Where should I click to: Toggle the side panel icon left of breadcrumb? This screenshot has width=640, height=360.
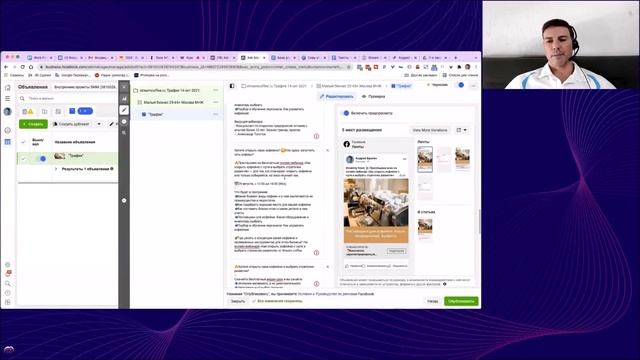click(x=232, y=86)
